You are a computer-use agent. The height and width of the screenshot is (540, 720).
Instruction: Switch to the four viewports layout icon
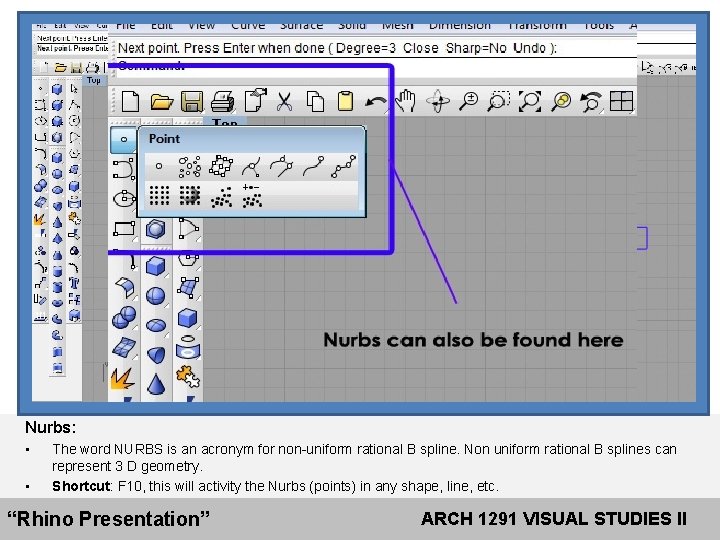621,101
